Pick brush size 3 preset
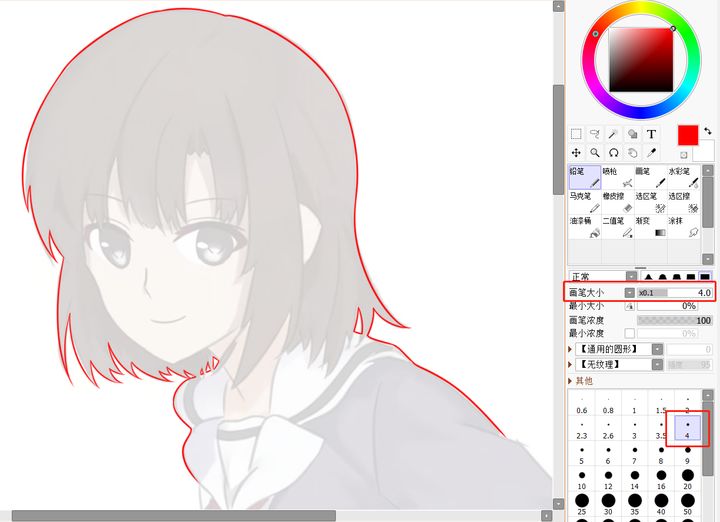 point(635,429)
